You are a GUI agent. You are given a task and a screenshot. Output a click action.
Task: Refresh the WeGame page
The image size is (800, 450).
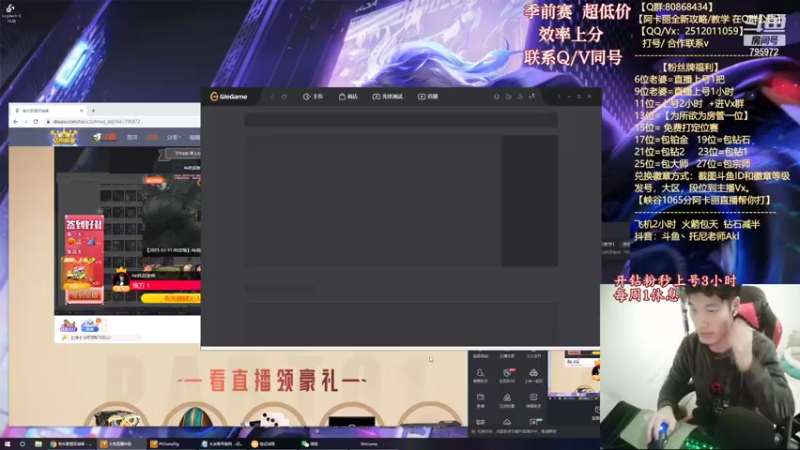tap(284, 96)
